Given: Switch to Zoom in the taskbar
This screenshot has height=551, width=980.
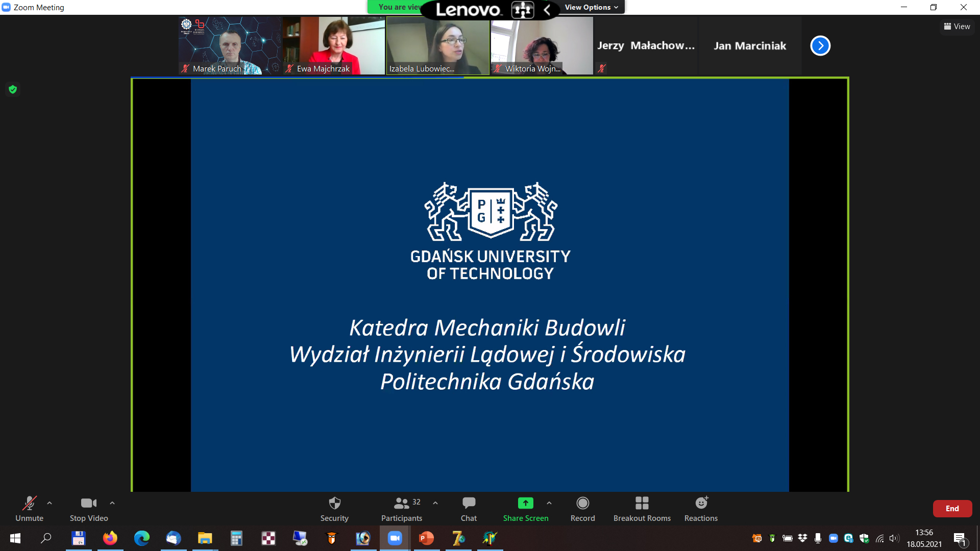Looking at the screenshot, I should [x=395, y=538].
